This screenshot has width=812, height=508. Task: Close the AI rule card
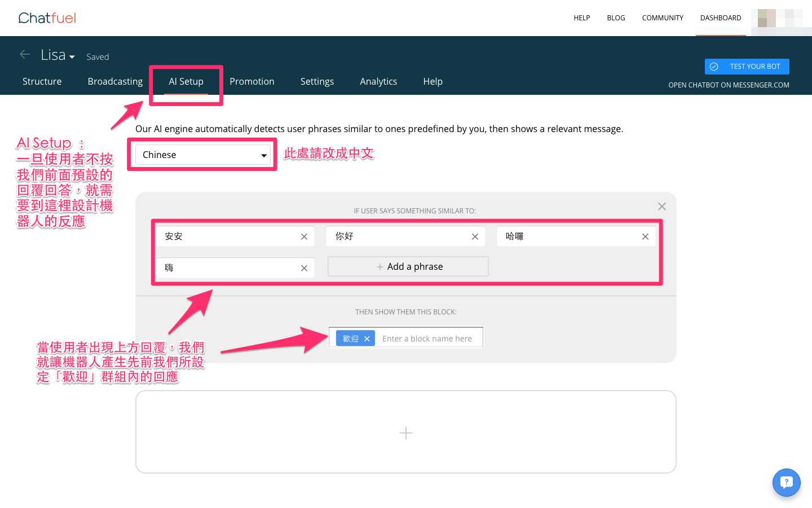click(x=662, y=207)
